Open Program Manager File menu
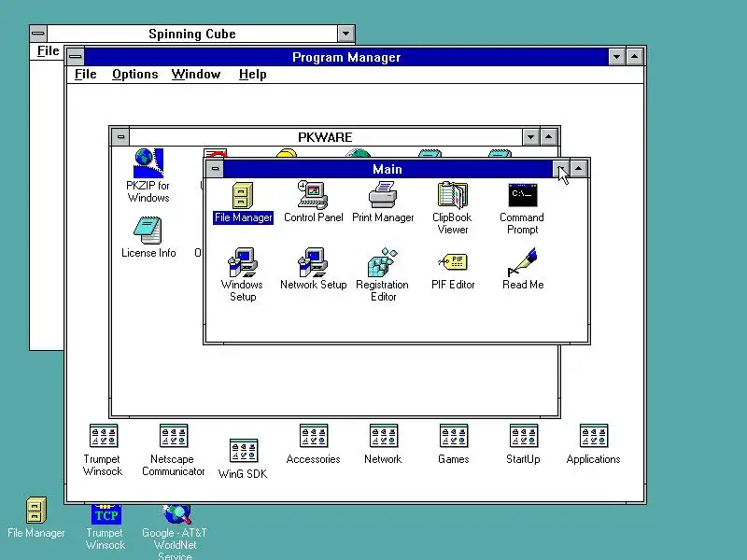 point(86,75)
